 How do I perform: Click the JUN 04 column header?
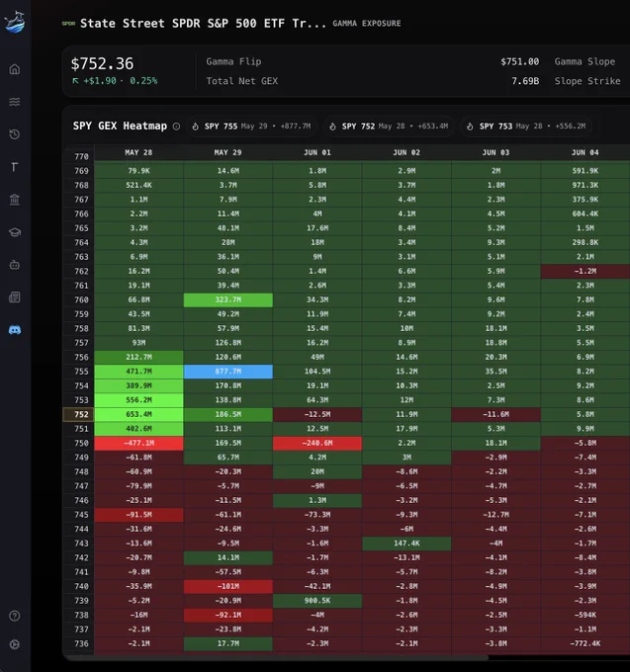(x=585, y=152)
